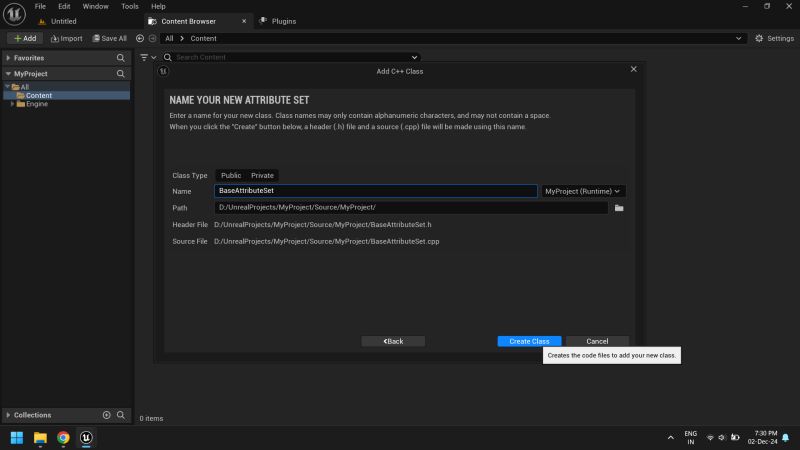This screenshot has width=800, height=450.
Task: Click Create Class button
Action: click(529, 341)
